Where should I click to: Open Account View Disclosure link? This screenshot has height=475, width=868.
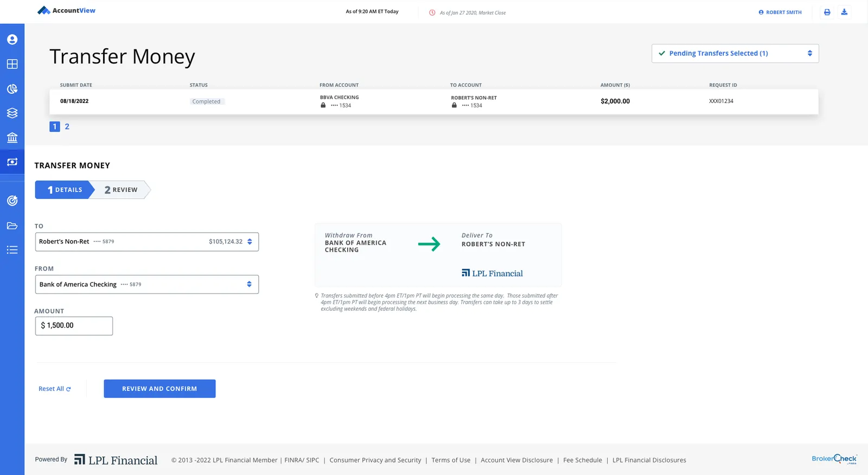(516, 460)
